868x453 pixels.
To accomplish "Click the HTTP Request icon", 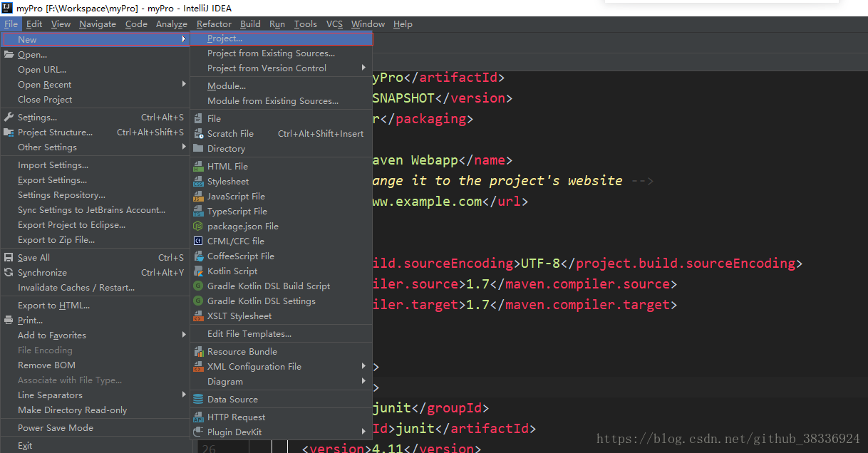I will (x=198, y=417).
